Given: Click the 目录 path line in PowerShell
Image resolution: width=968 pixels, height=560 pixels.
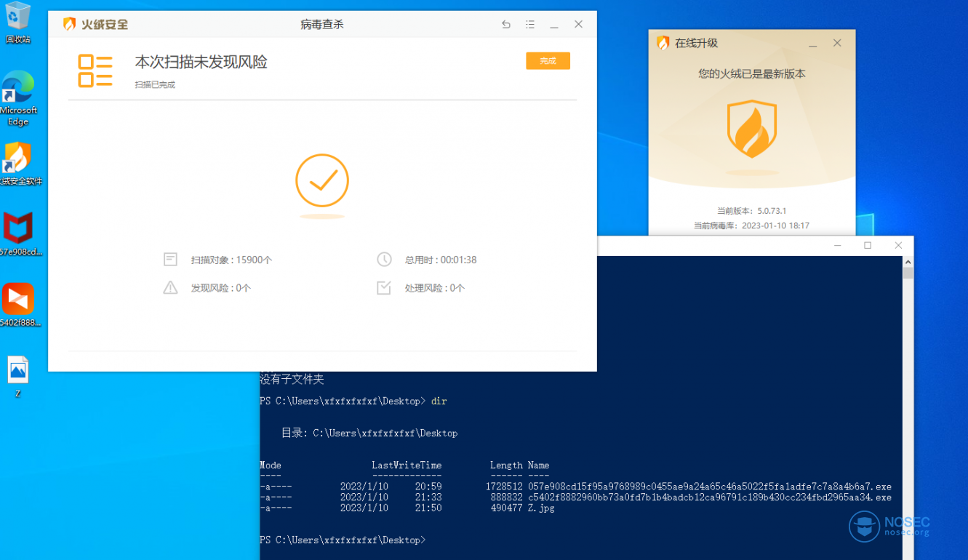Looking at the screenshot, I should [x=369, y=433].
